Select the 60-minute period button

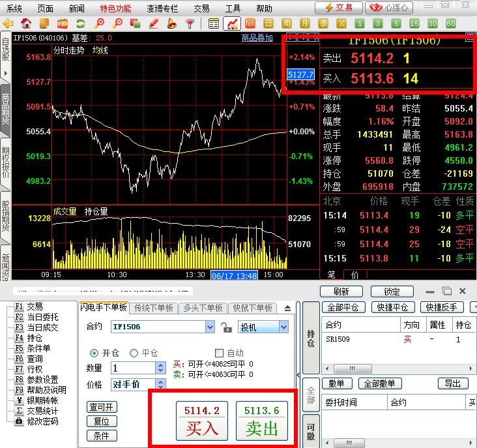(x=451, y=23)
